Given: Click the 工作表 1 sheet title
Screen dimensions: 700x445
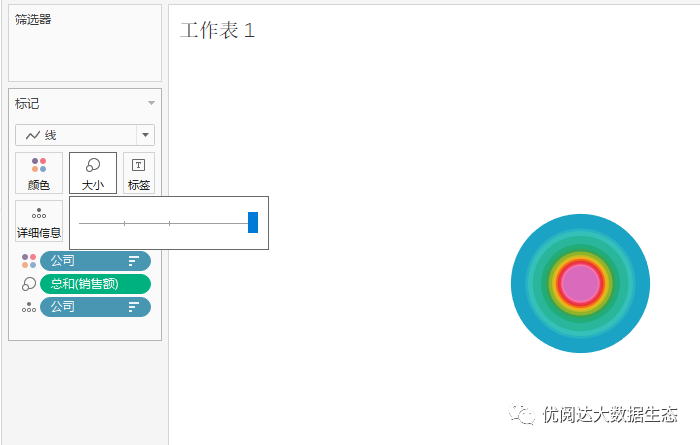Looking at the screenshot, I should 217,30.
